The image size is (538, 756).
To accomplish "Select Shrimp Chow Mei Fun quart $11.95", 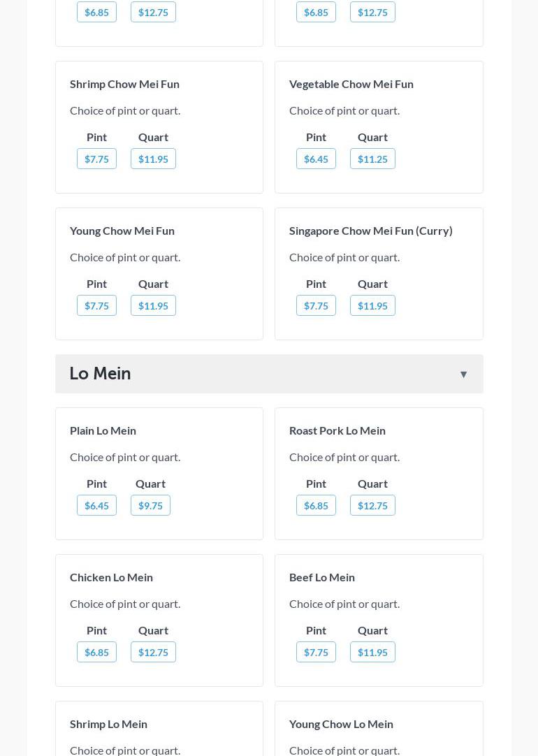I will (x=153, y=159).
